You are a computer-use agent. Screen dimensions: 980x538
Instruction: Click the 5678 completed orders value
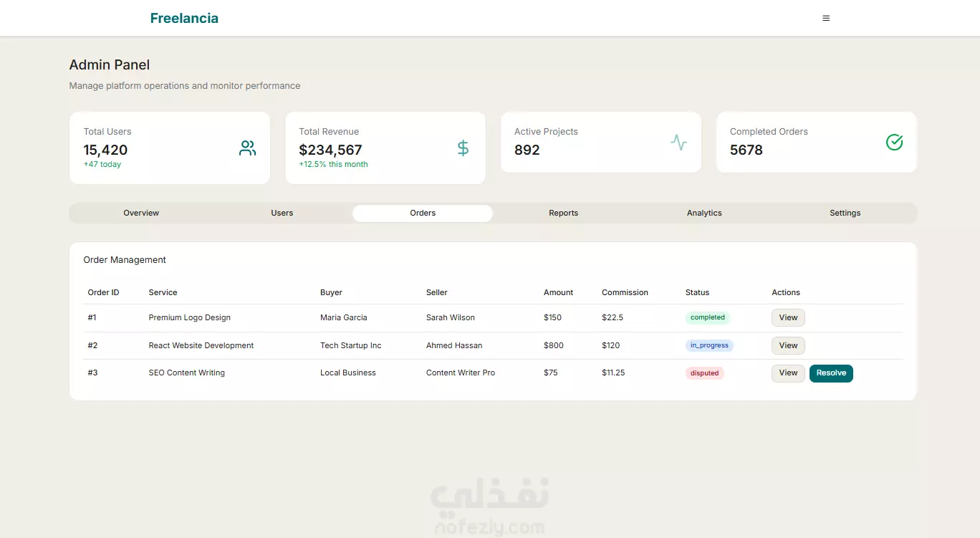[746, 150]
